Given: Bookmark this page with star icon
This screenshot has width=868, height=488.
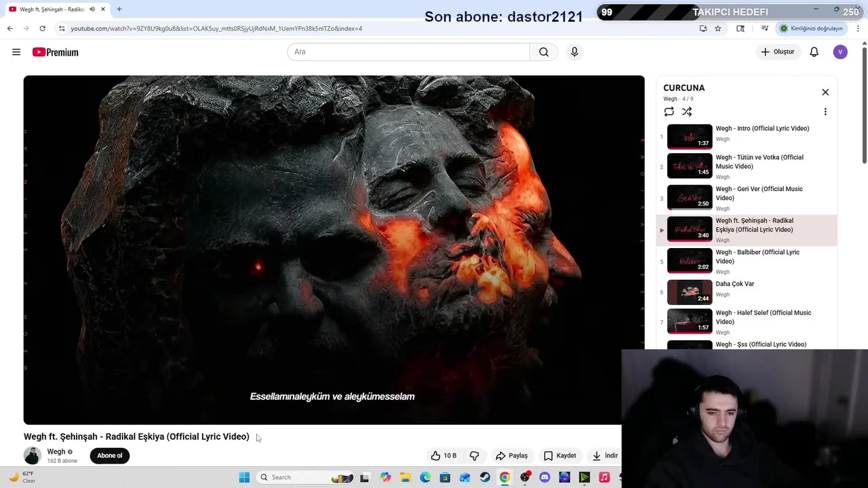Looking at the screenshot, I should click(718, 28).
